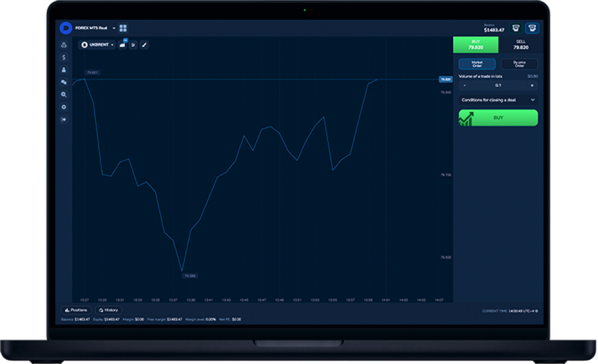Increase trade volume with plus button

click(x=532, y=85)
